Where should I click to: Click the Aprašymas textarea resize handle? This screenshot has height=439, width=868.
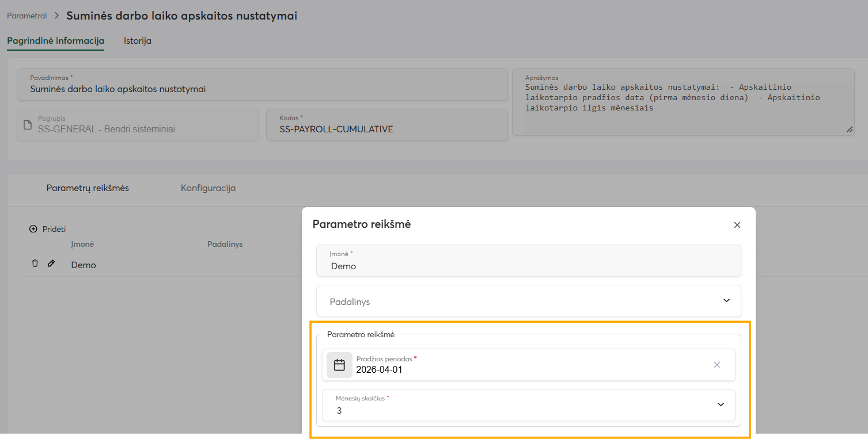coord(850,130)
